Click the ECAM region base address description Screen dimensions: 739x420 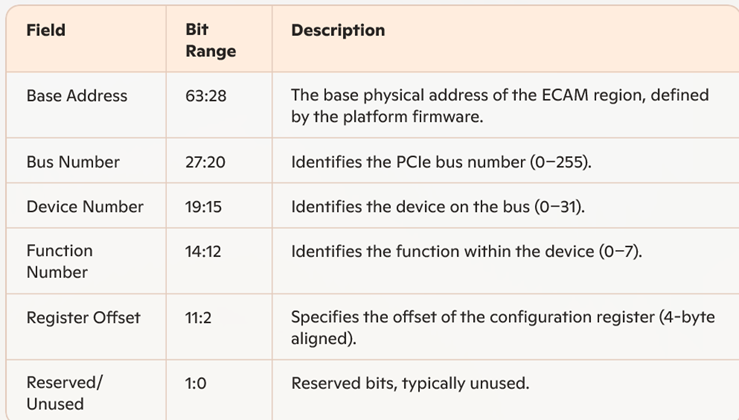(x=499, y=106)
